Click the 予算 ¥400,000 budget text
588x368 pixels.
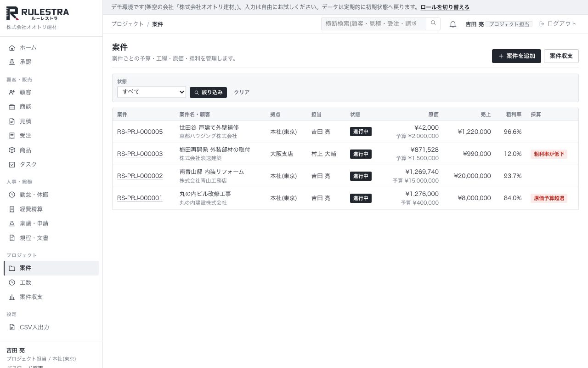(420, 203)
